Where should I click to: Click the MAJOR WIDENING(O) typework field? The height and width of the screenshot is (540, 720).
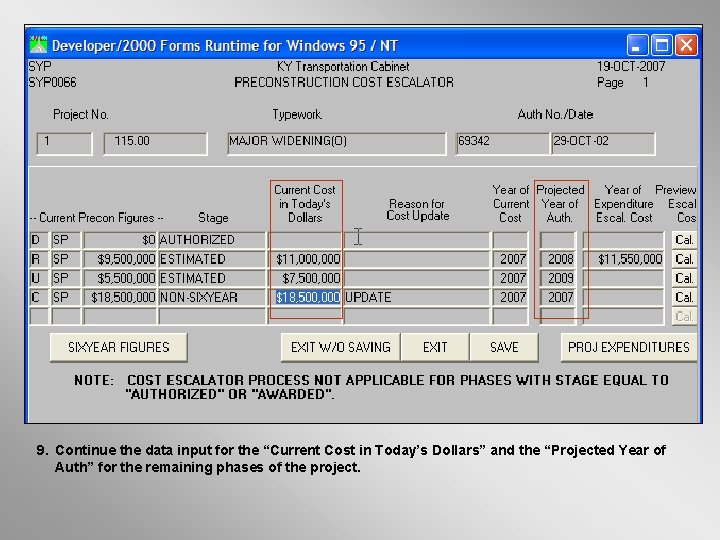point(337,143)
